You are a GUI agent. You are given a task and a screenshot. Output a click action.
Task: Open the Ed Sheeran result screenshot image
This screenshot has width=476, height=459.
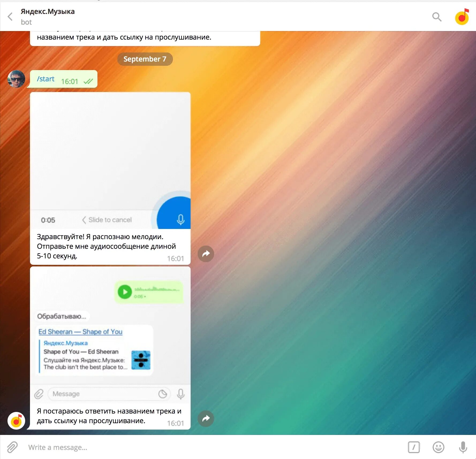click(110, 335)
